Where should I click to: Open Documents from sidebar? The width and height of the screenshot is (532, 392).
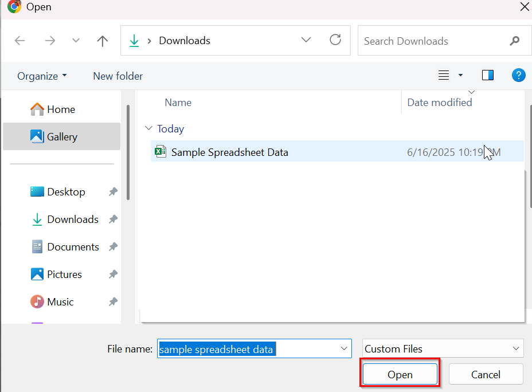coord(73,247)
